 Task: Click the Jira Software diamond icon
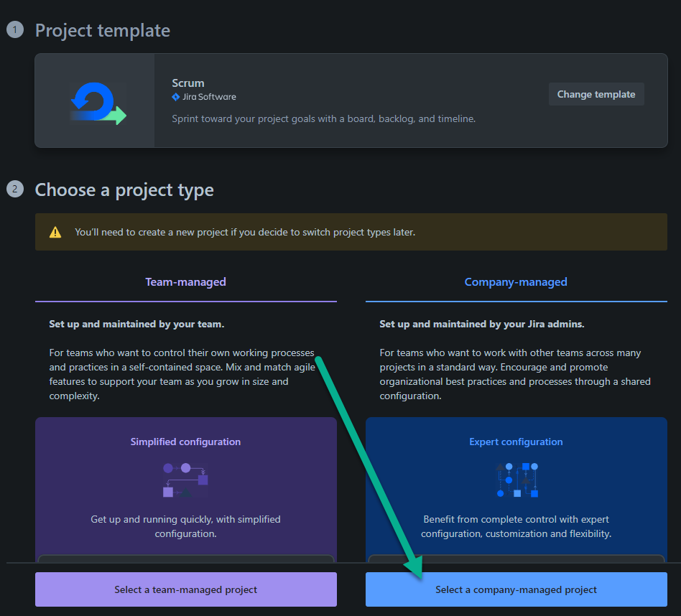176,97
